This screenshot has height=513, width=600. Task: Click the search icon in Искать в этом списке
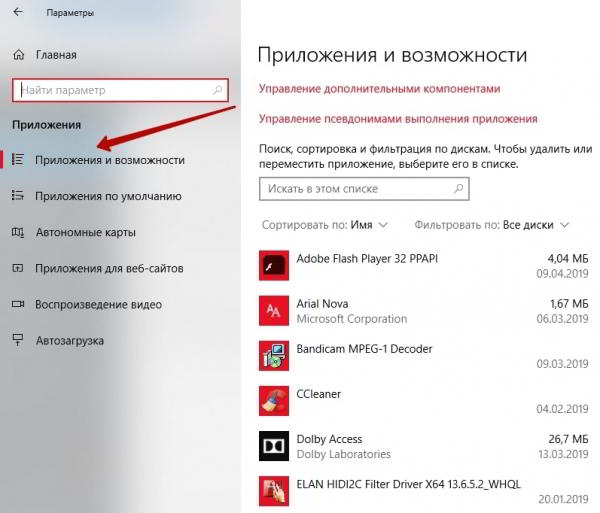pyautogui.click(x=458, y=188)
